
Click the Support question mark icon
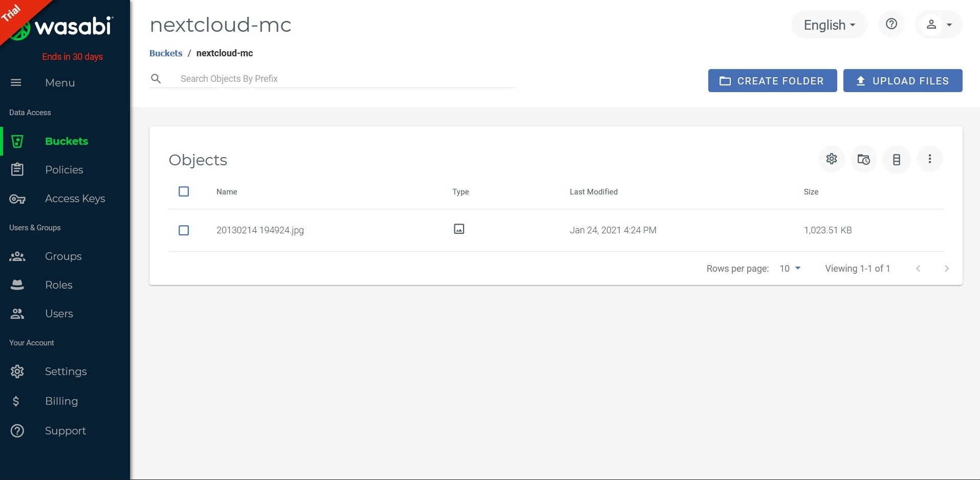pos(17,431)
